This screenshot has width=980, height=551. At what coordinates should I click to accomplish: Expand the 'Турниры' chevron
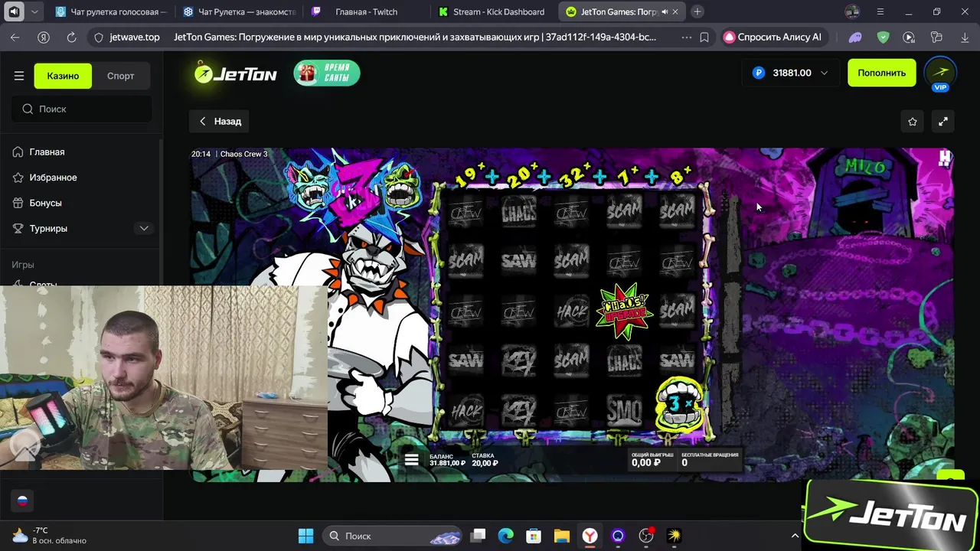pos(144,228)
